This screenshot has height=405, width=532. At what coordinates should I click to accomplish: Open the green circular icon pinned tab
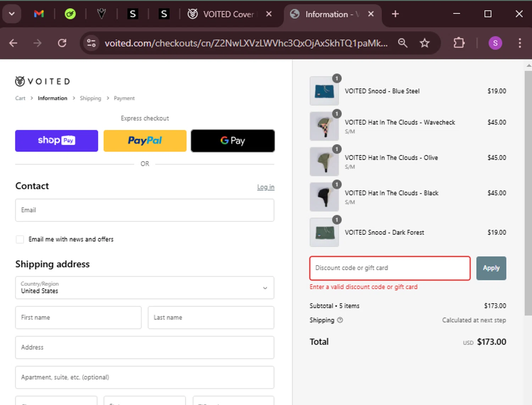click(70, 14)
